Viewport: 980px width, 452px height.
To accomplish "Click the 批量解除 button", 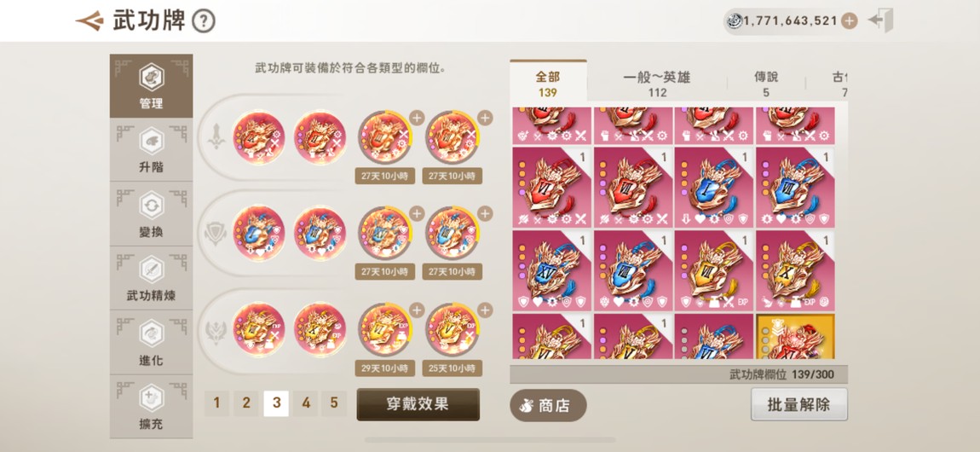I will (x=798, y=404).
